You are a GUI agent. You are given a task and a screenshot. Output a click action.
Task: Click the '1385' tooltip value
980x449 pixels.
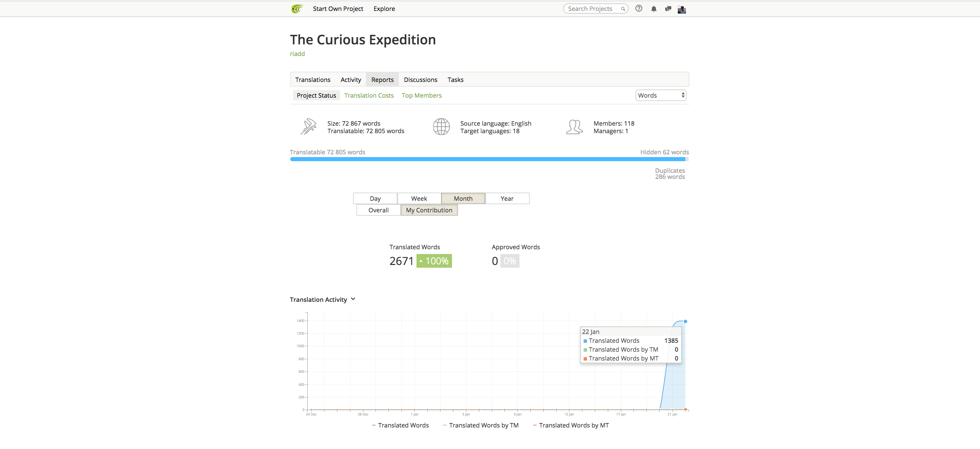(671, 341)
